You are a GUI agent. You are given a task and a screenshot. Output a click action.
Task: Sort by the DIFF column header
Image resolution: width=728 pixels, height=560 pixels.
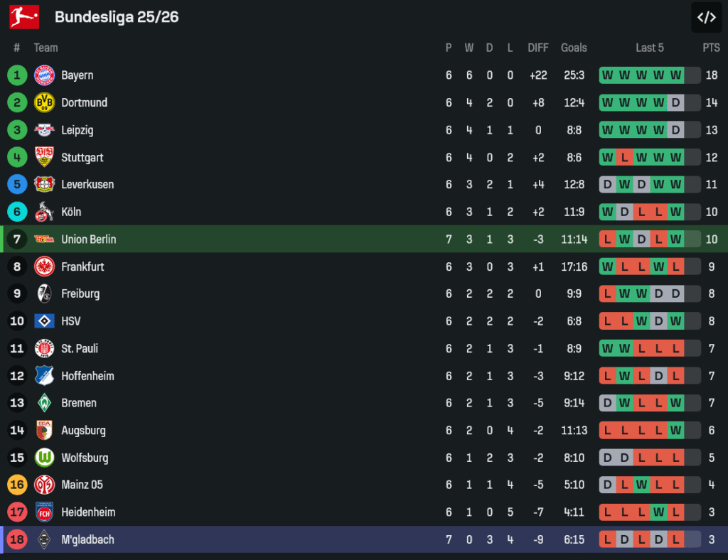[538, 48]
